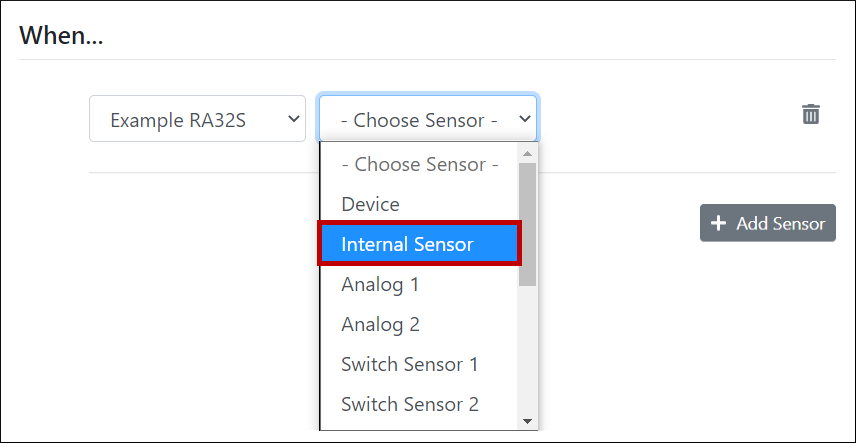Click the plus icon on Add Sensor
Screen dimensions: 856x443
click(718, 223)
